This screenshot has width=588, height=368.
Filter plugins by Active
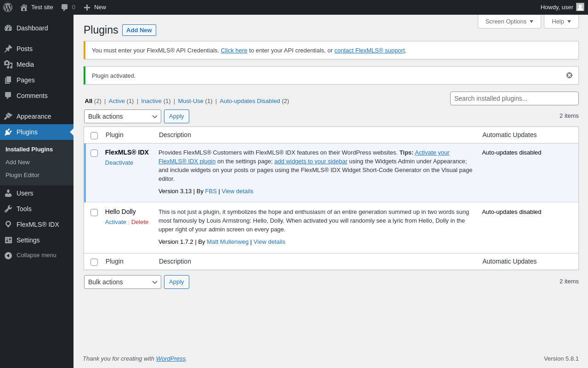point(117,101)
